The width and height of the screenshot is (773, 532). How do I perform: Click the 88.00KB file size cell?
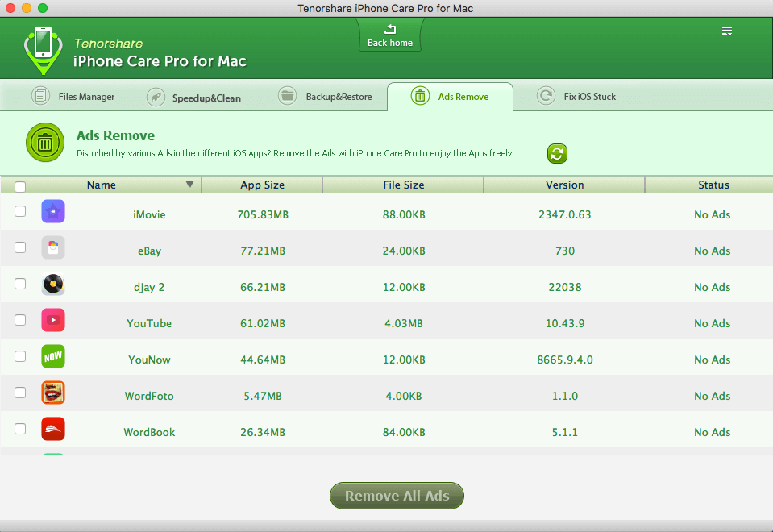click(404, 214)
